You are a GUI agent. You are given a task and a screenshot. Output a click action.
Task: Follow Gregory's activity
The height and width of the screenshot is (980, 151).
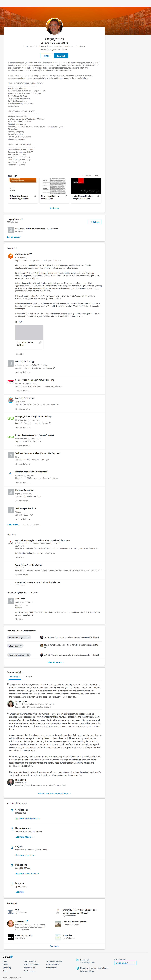pyautogui.click(x=95, y=222)
